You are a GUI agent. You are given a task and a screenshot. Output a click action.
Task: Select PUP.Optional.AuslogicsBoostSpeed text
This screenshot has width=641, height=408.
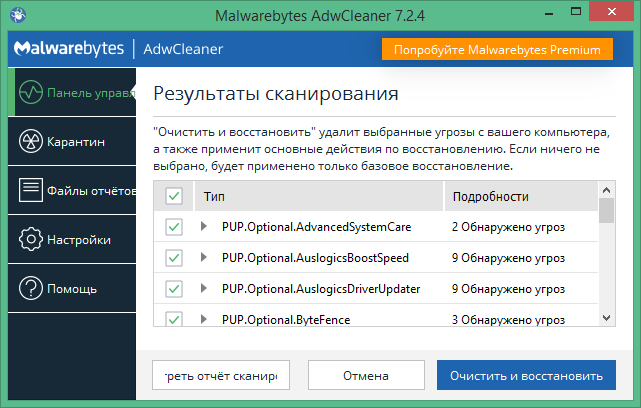pos(315,258)
